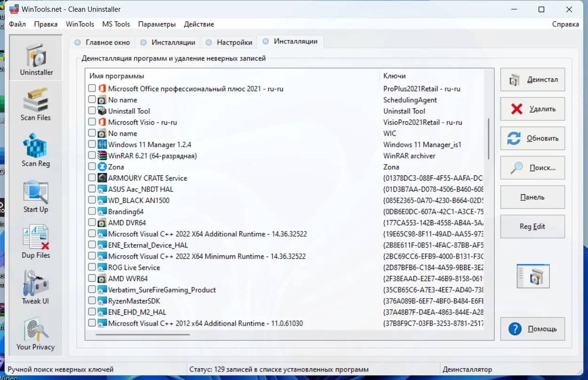
Task: Open the Dup Files sidebar tool
Action: (36, 242)
